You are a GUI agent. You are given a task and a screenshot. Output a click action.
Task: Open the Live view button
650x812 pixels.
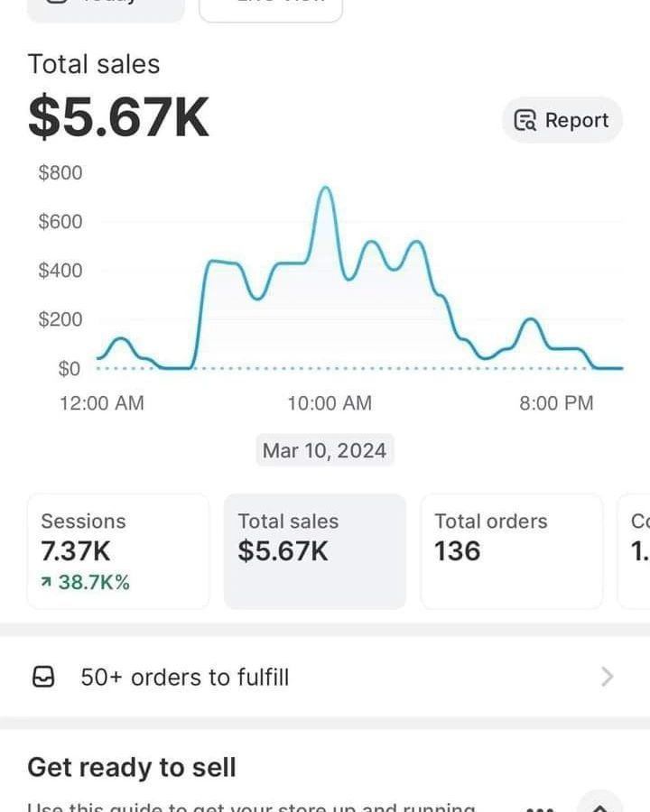tap(271, 7)
